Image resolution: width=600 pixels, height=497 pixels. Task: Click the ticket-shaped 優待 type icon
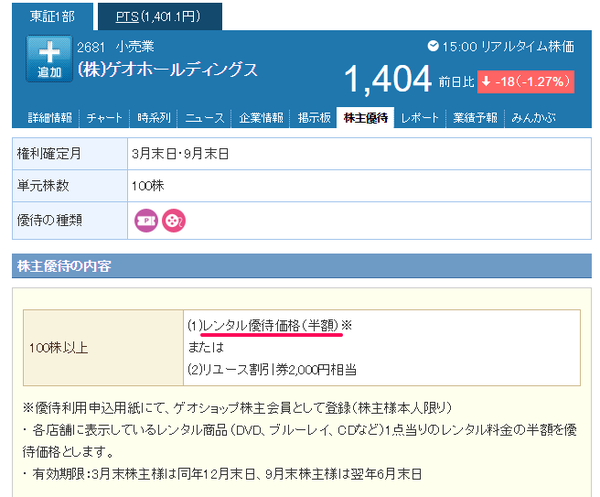click(x=146, y=221)
